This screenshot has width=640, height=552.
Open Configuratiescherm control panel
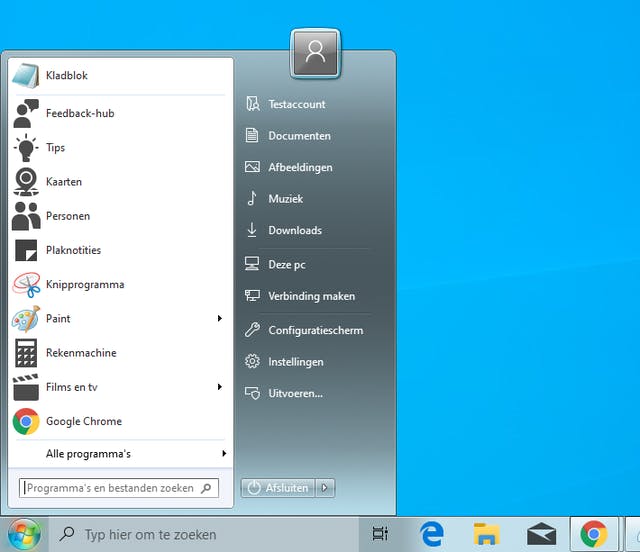point(315,330)
